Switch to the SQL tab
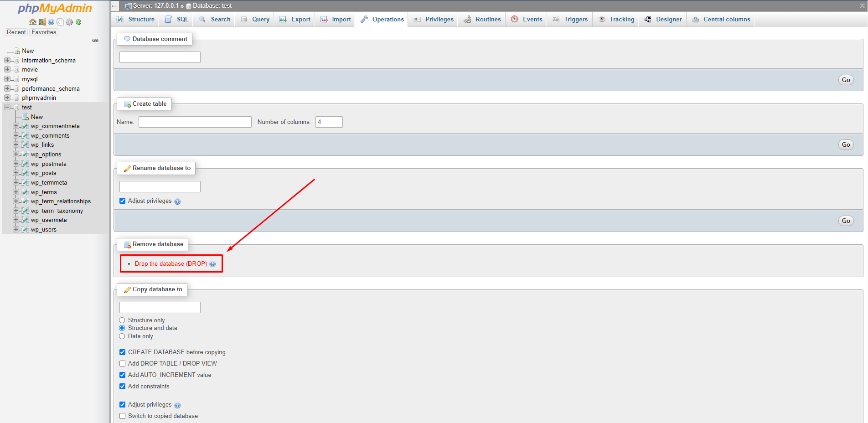Screen dimensions: 868x423 (x=176, y=19)
